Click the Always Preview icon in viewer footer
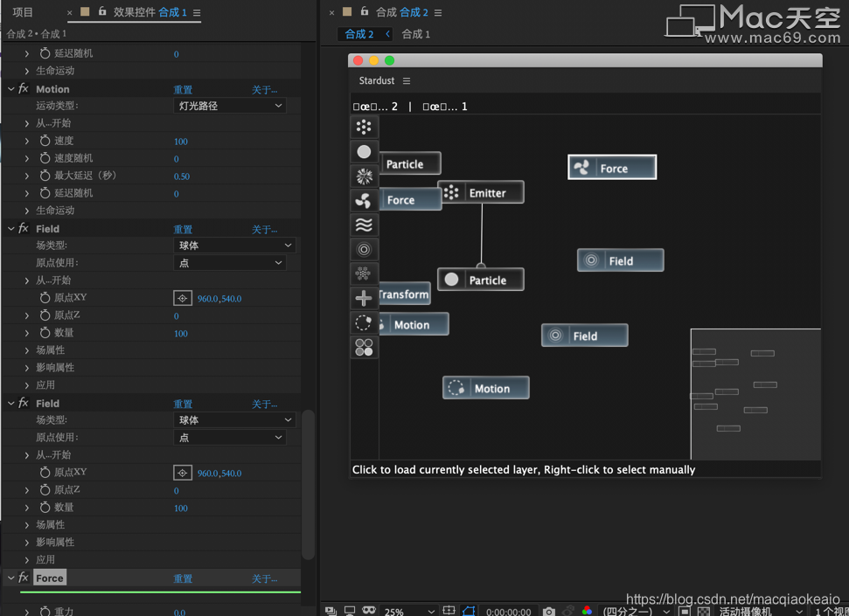This screenshot has width=849, height=616. click(x=331, y=611)
